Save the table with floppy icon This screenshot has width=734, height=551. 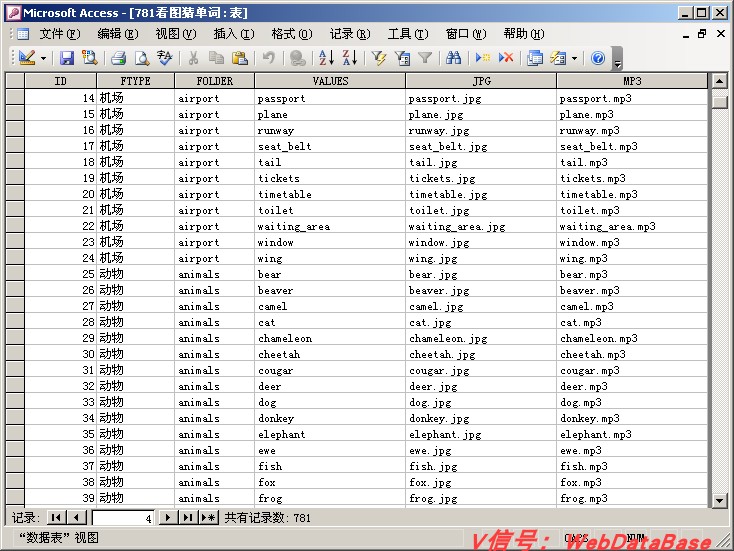click(x=67, y=58)
